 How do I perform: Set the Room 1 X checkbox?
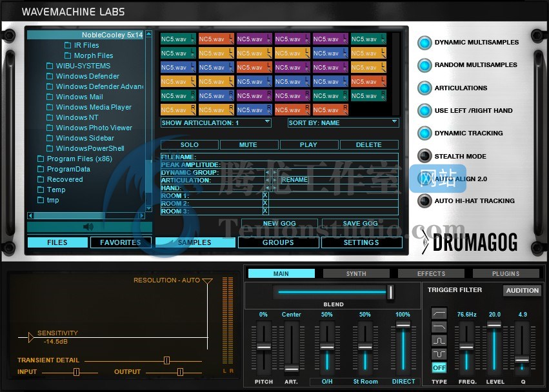point(265,195)
